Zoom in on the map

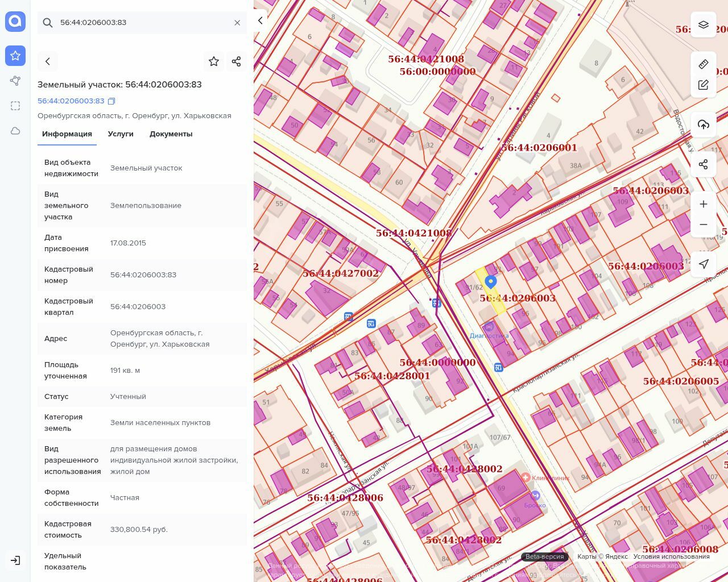[x=704, y=204]
